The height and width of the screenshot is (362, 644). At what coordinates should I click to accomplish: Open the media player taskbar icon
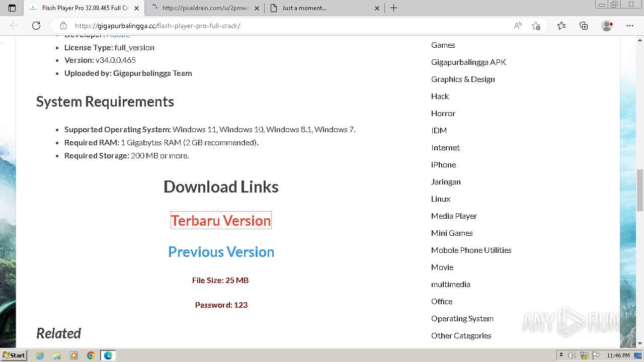point(74,355)
